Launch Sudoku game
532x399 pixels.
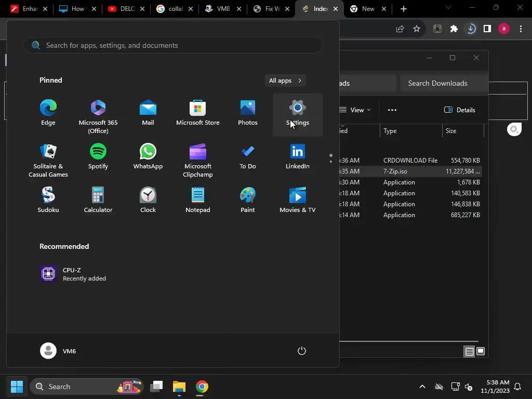click(48, 200)
